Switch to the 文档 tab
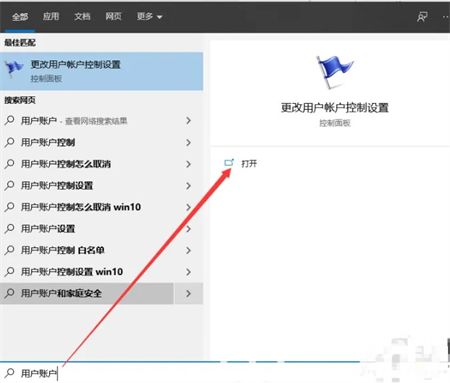 tap(82, 16)
